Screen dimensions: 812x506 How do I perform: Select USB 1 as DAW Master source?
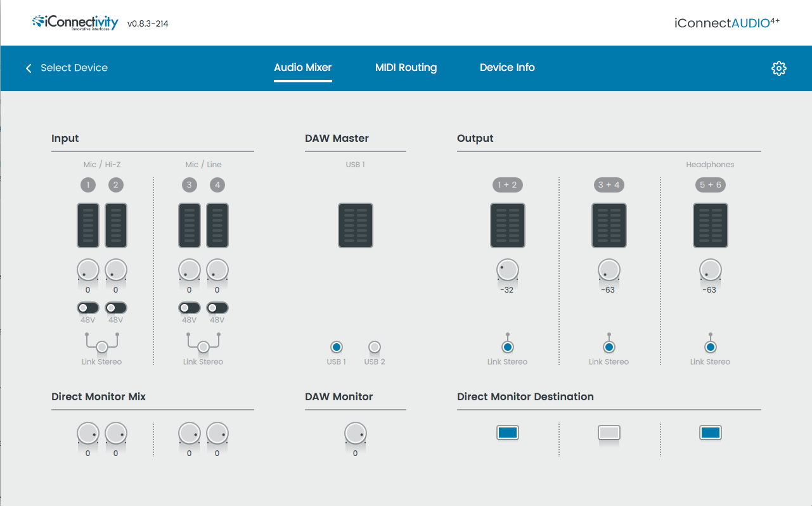click(x=336, y=347)
